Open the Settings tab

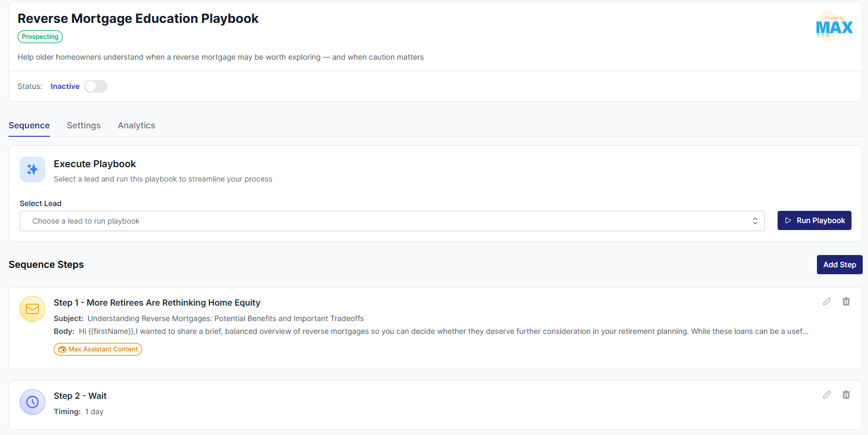84,125
